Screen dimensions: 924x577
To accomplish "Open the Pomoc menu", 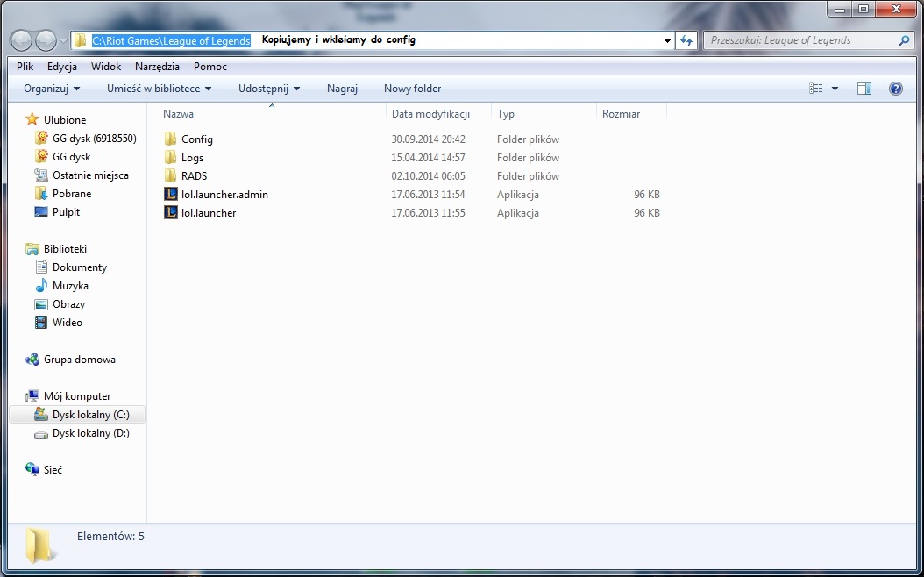I will pyautogui.click(x=210, y=67).
